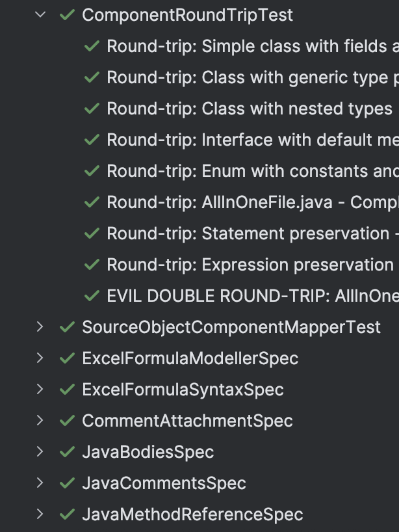Viewport: 399px width, 532px height.
Task: Collapse the ComponentRoundTripTest node
Action: (40, 15)
